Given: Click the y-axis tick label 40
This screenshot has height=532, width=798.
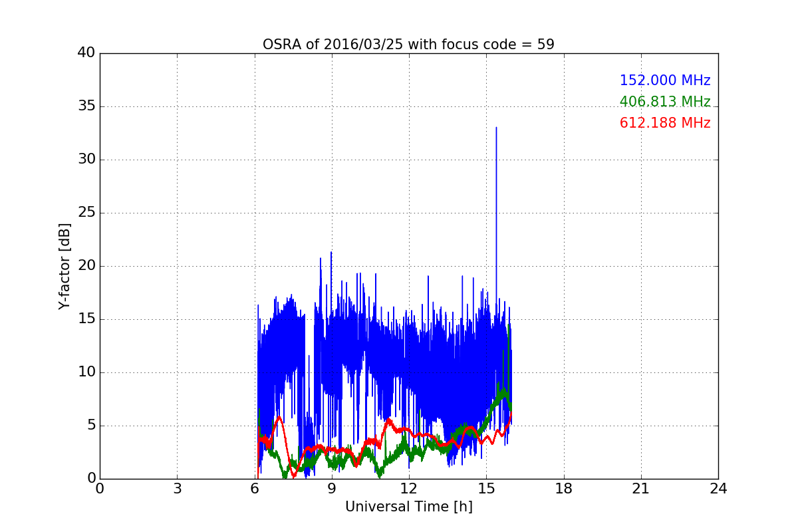Looking at the screenshot, I should click(86, 53).
